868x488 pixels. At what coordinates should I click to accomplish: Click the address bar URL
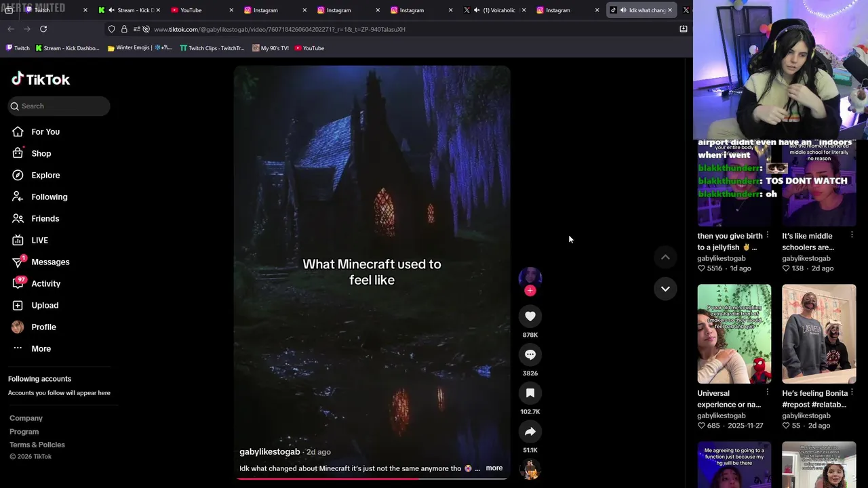[x=279, y=29]
